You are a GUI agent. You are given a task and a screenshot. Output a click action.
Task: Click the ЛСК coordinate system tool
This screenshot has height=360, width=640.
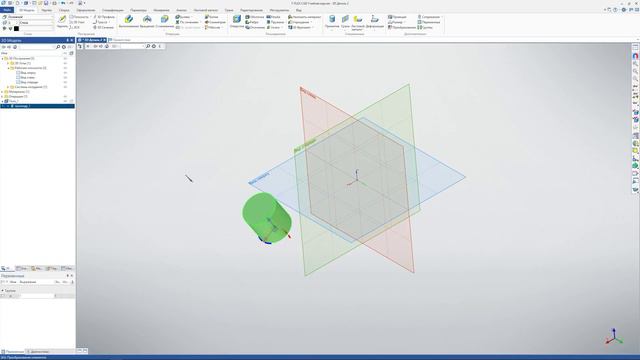pos(75,27)
